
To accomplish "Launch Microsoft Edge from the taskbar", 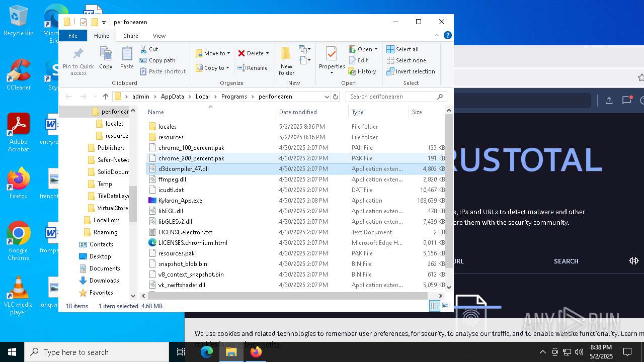I will click(x=207, y=352).
